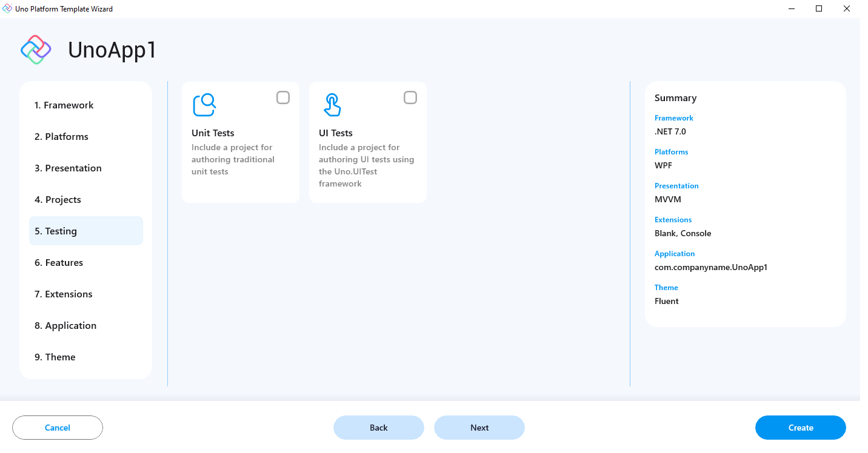Screen dimensions: 868x453
Task: Click the Framework link in Summary
Action: [674, 118]
